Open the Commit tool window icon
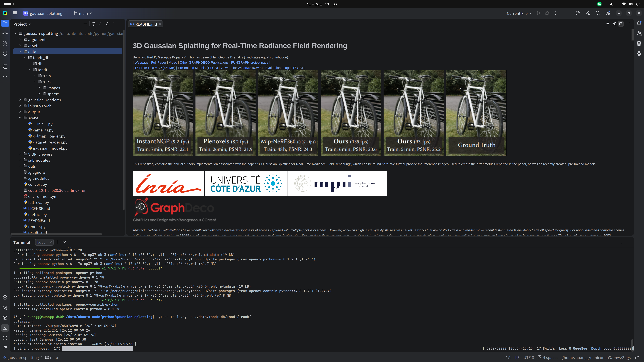 click(5, 33)
